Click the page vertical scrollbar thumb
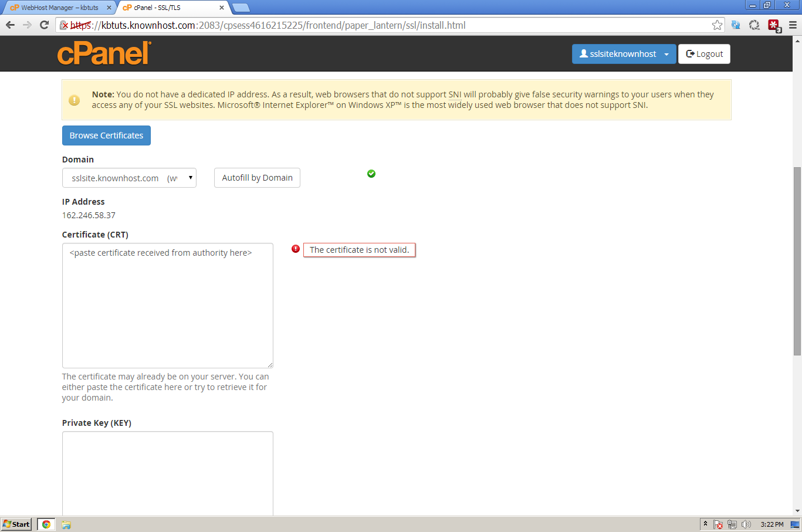The width and height of the screenshot is (802, 532). coord(797,261)
